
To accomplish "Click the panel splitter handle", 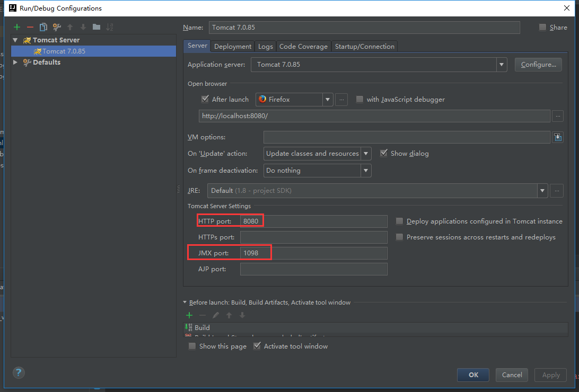I will [178, 189].
